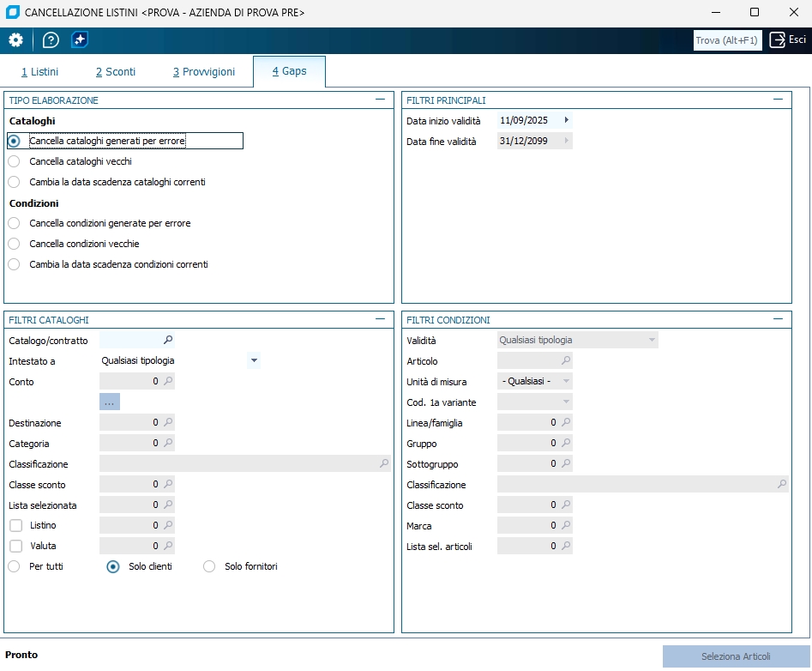Image resolution: width=812 pixels, height=671 pixels.
Task: Click the Trova search box
Action: coord(726,40)
